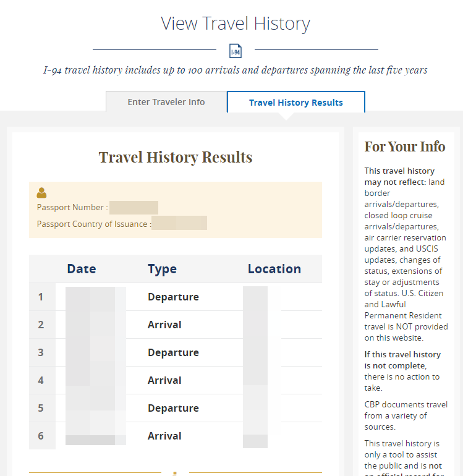Select row 1 Departure entry
Image resolution: width=463 pixels, height=476 pixels.
pyautogui.click(x=173, y=297)
